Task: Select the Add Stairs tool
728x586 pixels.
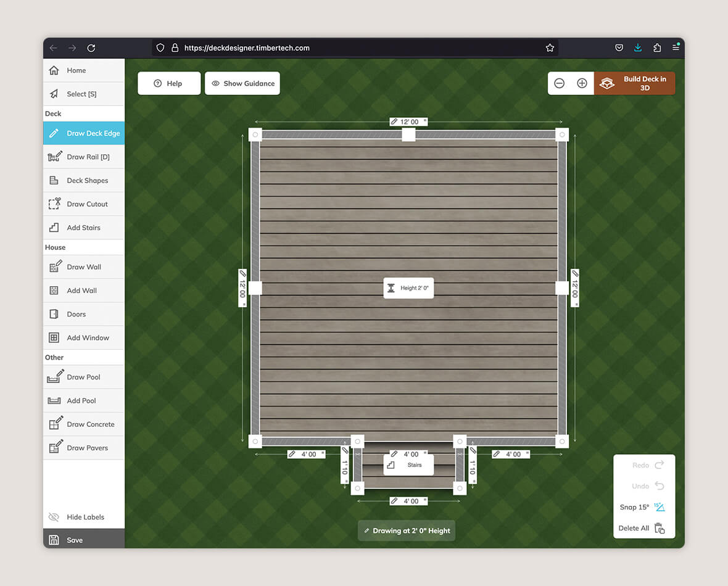Action: click(x=83, y=227)
